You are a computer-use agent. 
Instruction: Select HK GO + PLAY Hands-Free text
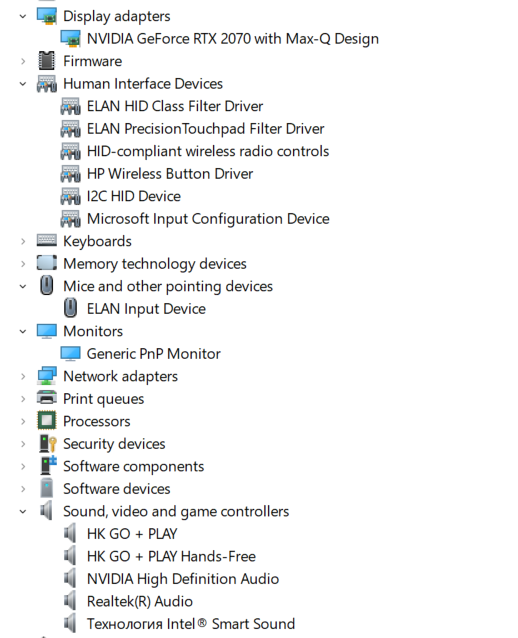pyautogui.click(x=171, y=557)
